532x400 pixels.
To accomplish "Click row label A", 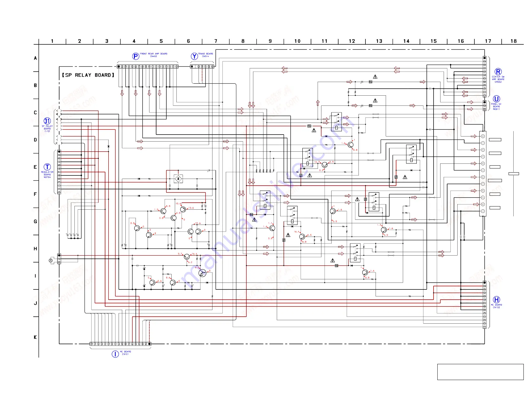I will 35,58.
